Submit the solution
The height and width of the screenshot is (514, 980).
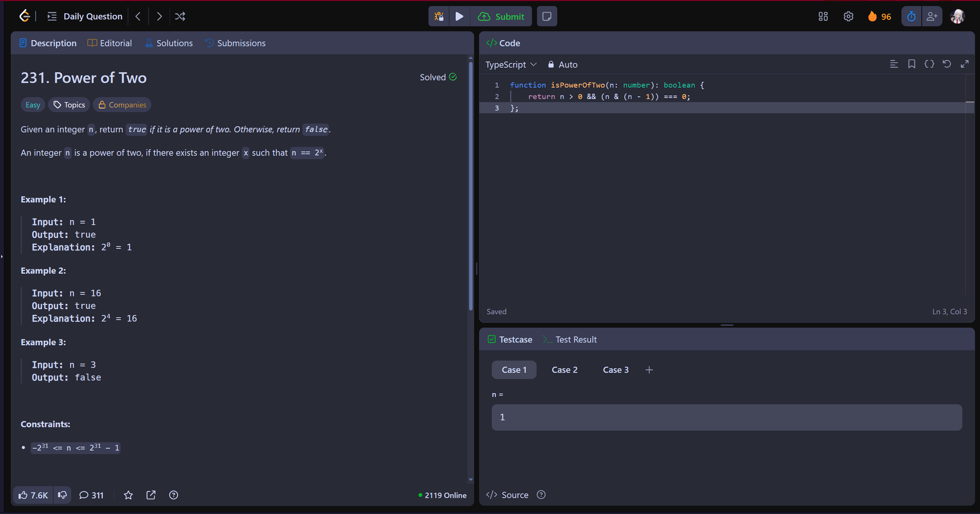[x=501, y=16]
